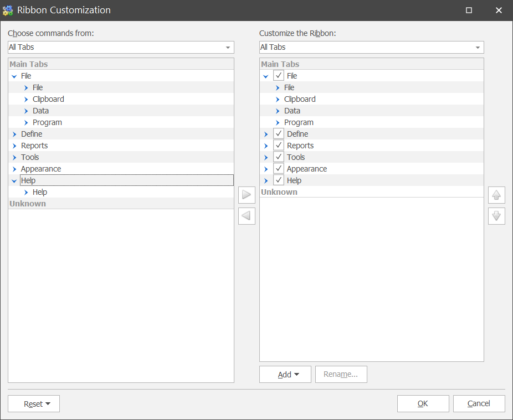The image size is (513, 420).
Task: Toggle the Reports tab checkbox
Action: (x=279, y=146)
